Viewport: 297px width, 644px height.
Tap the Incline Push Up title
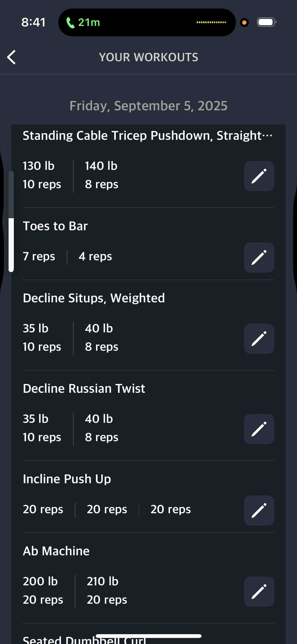[67, 479]
